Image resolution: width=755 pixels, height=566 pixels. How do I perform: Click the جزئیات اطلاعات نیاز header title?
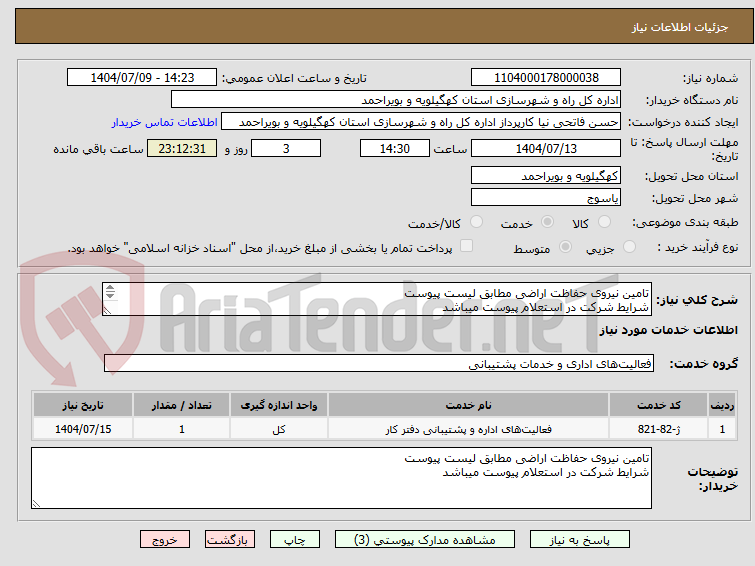[679, 27]
